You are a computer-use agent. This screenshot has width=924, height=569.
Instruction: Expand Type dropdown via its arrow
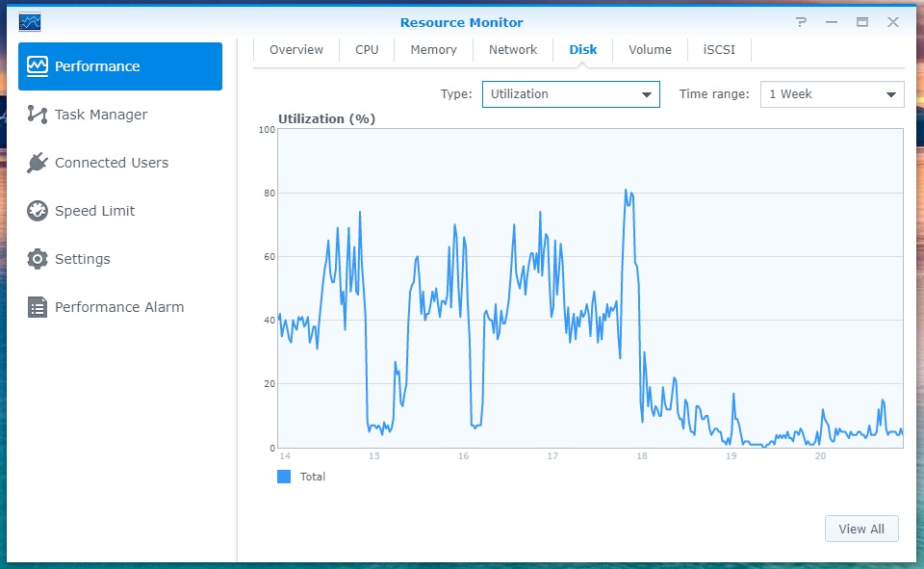pos(647,95)
